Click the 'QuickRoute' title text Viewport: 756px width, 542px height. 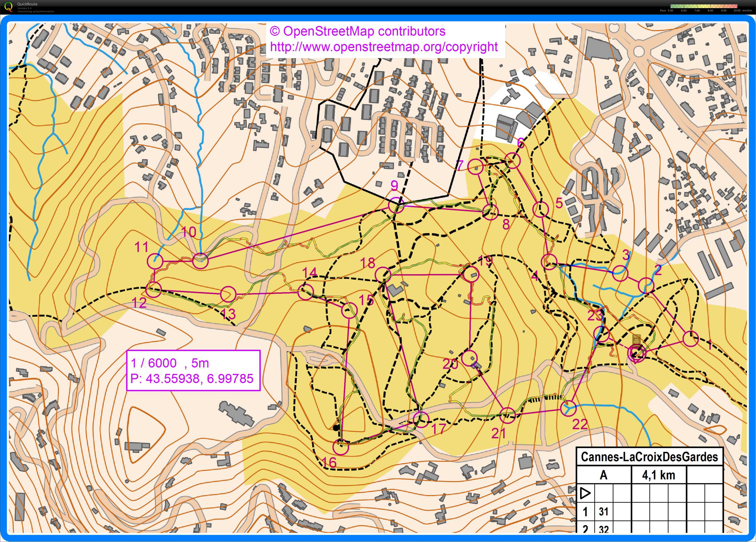click(27, 4)
